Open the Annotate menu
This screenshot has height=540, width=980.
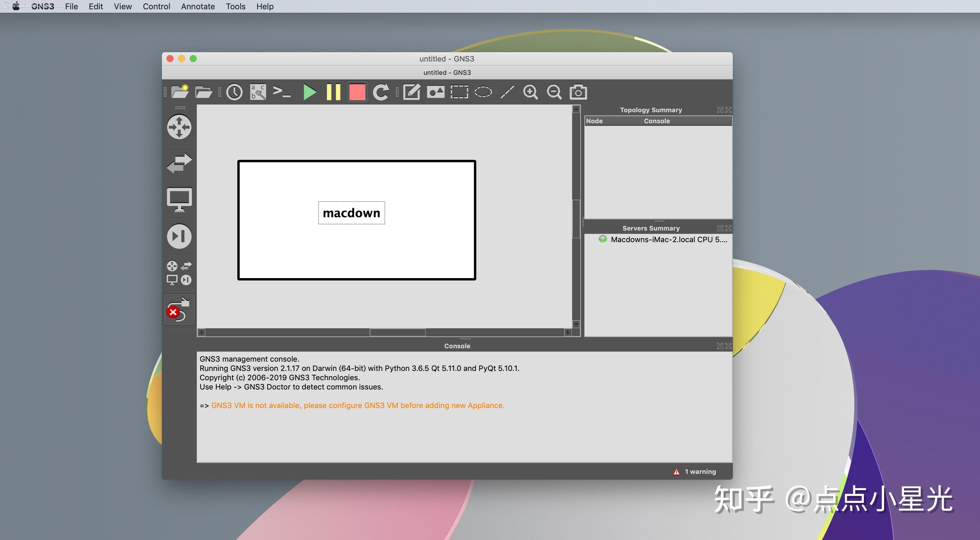(x=198, y=6)
